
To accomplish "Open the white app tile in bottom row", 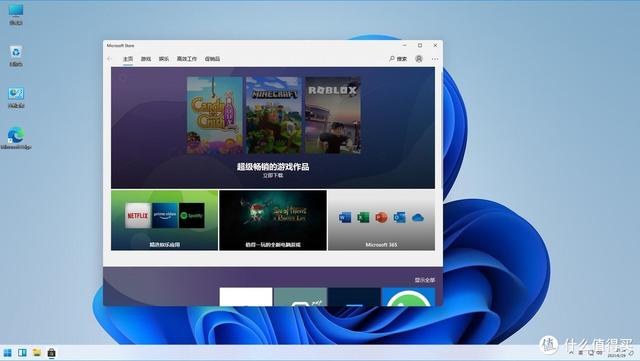I will (246, 297).
